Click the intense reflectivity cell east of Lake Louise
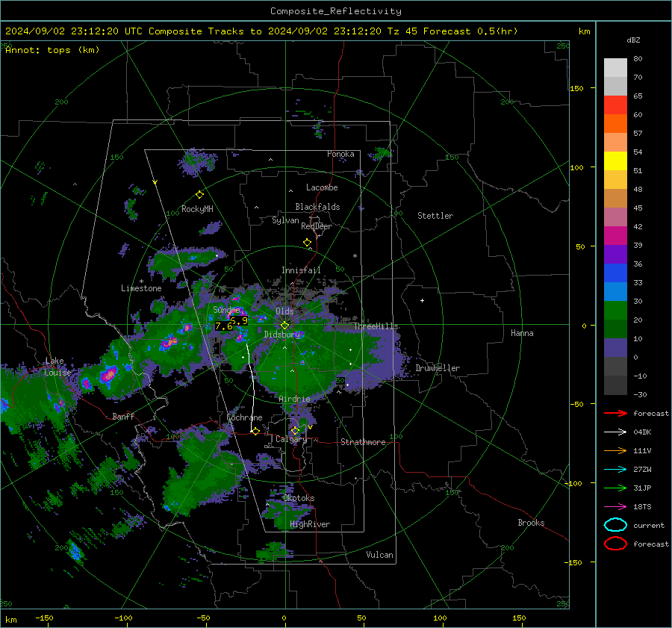This screenshot has width=672, height=628. coord(108,375)
